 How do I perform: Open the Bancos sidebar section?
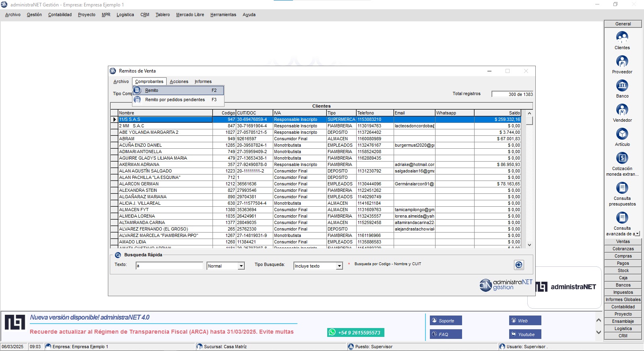[623, 285]
